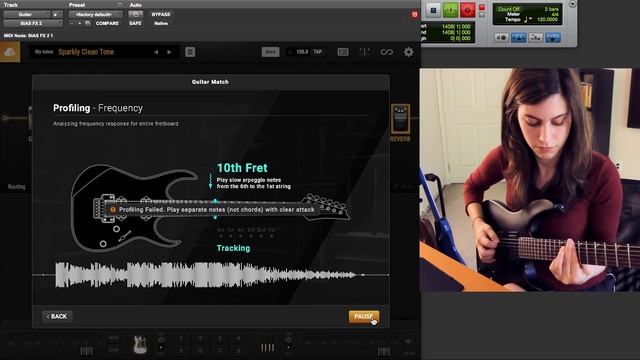Toggle the MIDI Merge button

coord(536,38)
